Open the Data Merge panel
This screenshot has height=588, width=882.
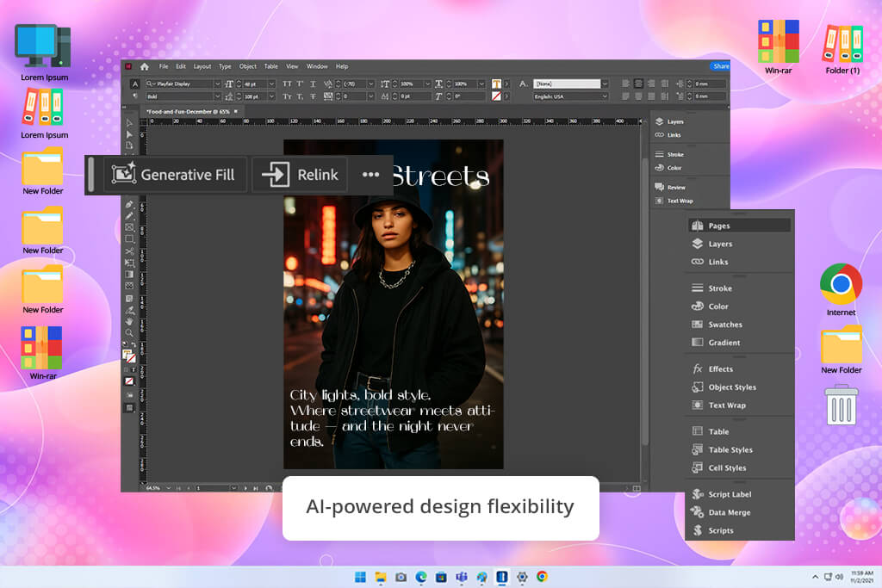(729, 512)
